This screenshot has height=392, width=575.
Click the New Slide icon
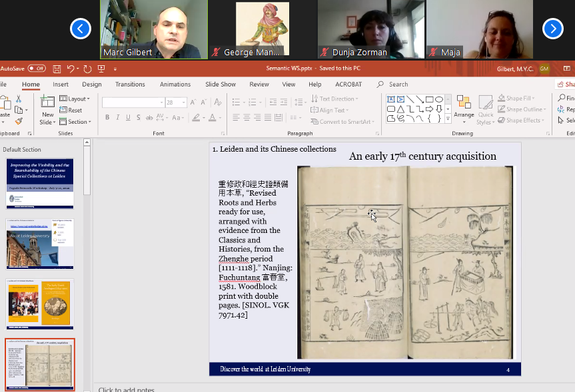(47, 101)
